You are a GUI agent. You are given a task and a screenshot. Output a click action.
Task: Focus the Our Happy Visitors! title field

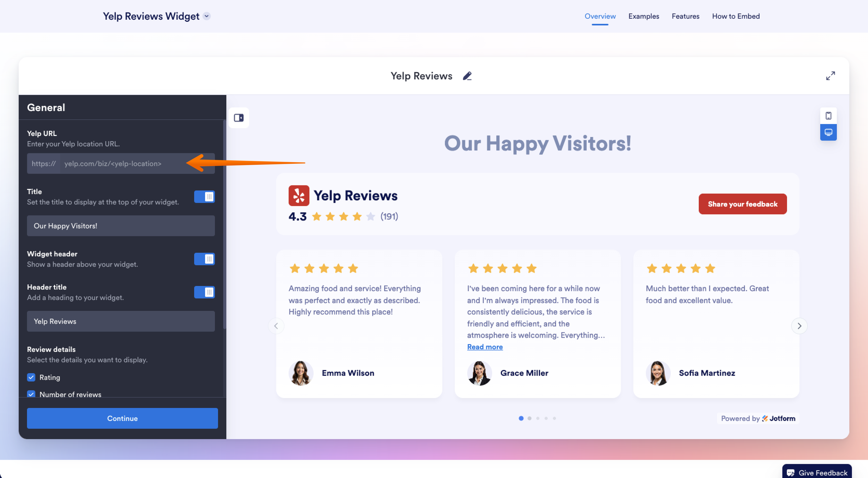tap(121, 226)
